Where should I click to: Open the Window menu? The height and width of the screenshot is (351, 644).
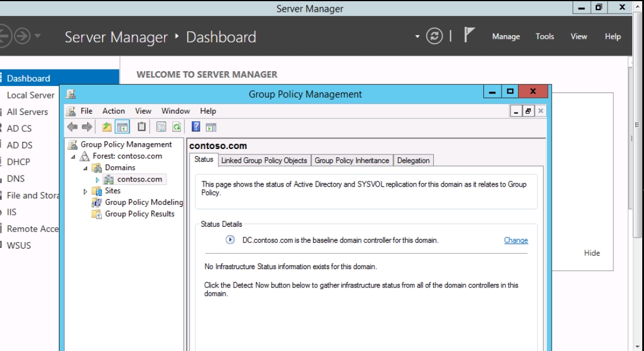click(x=175, y=111)
